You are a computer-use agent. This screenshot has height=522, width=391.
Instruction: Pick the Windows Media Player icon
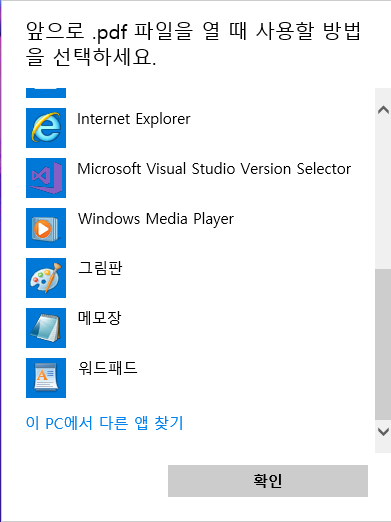pyautogui.click(x=46, y=228)
